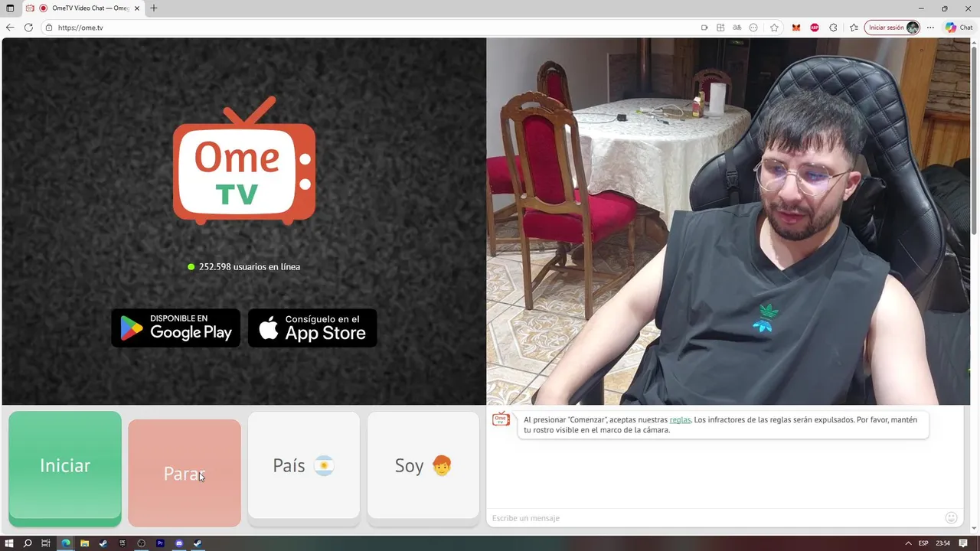Open the emoji picker in chat box
This screenshot has height=551, width=980.
[951, 518]
